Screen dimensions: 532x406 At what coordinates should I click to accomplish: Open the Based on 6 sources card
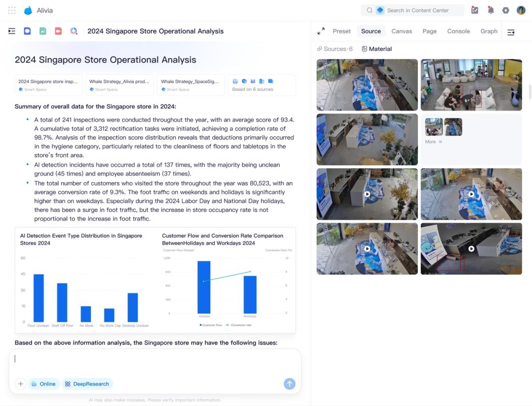(x=261, y=85)
